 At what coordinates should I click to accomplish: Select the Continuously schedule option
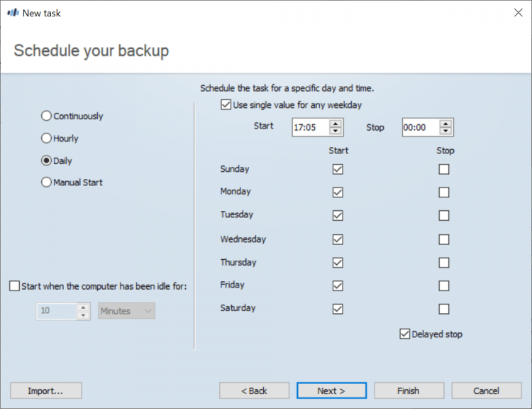click(x=47, y=116)
